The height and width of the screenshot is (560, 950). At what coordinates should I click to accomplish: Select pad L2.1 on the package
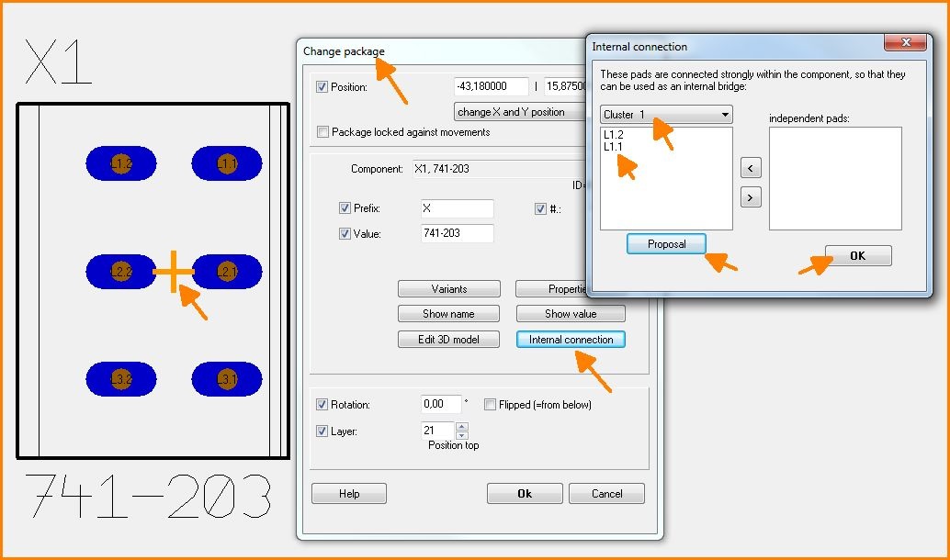pos(227,272)
